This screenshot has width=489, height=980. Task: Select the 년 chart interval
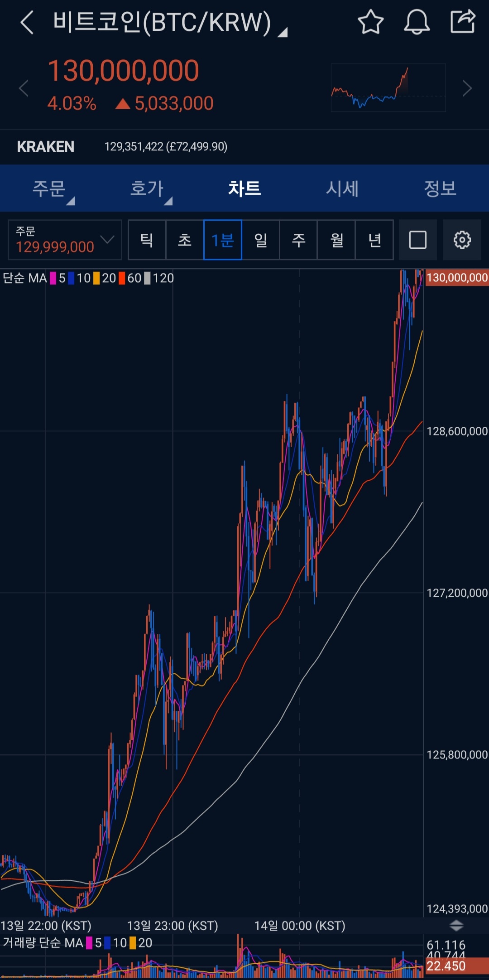point(374,240)
